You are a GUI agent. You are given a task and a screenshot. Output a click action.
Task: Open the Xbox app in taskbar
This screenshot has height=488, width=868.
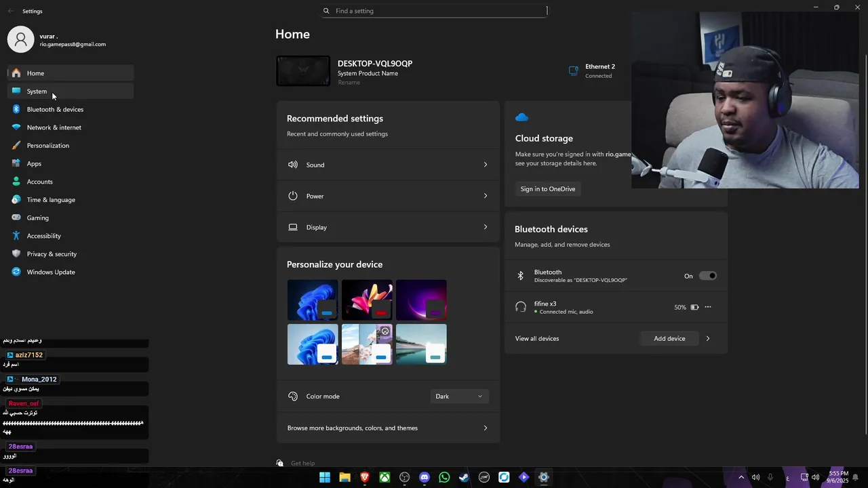point(384,477)
